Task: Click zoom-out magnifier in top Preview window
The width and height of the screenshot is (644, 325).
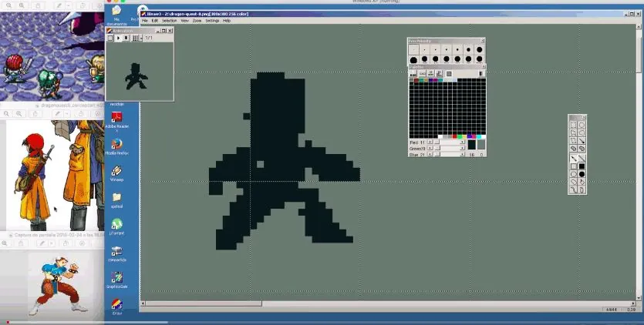Action: coord(8,5)
